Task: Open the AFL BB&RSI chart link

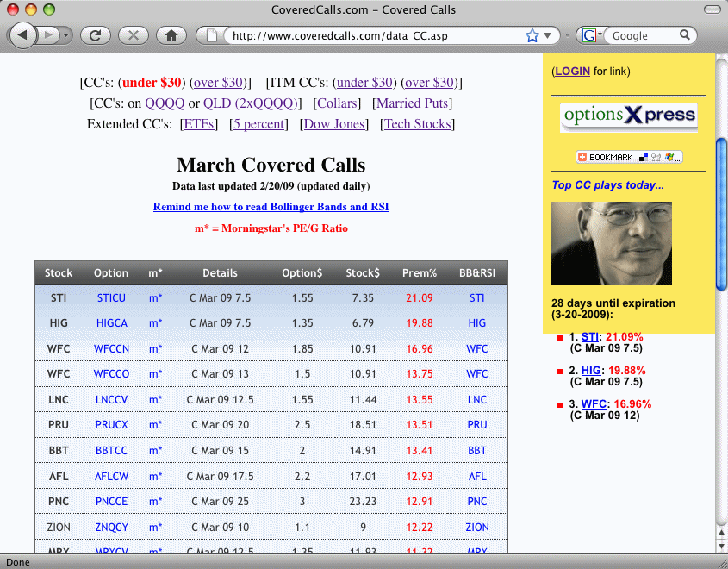Action: tap(477, 476)
